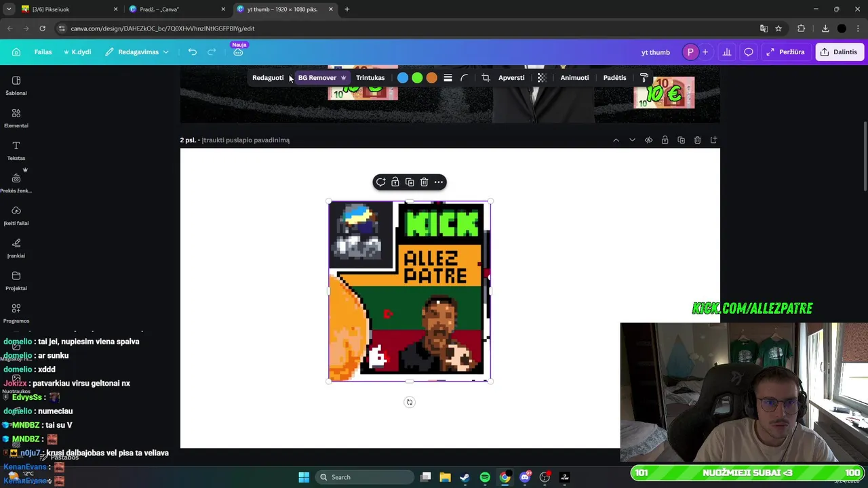
Task: Click the purple P profile avatar
Action: tap(690, 52)
